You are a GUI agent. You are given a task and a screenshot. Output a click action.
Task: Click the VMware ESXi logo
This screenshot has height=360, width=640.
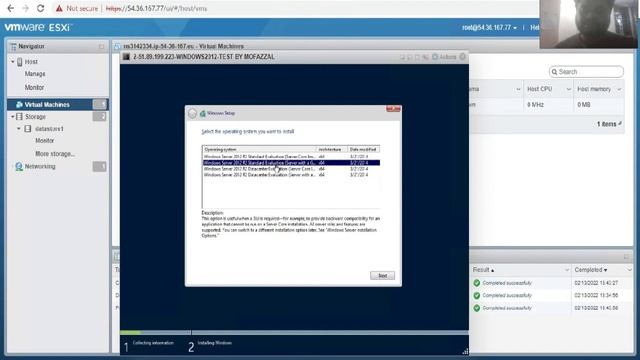tap(38, 27)
